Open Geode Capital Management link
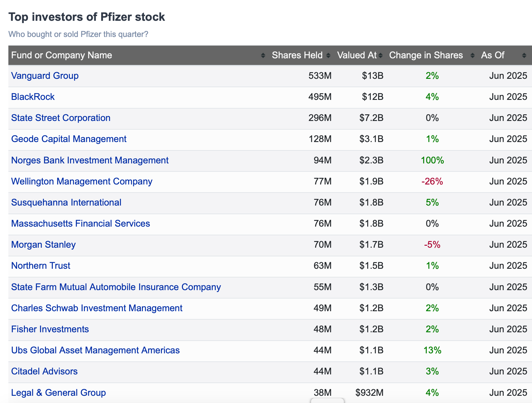Viewport: 532px width, 403px height. 69,139
